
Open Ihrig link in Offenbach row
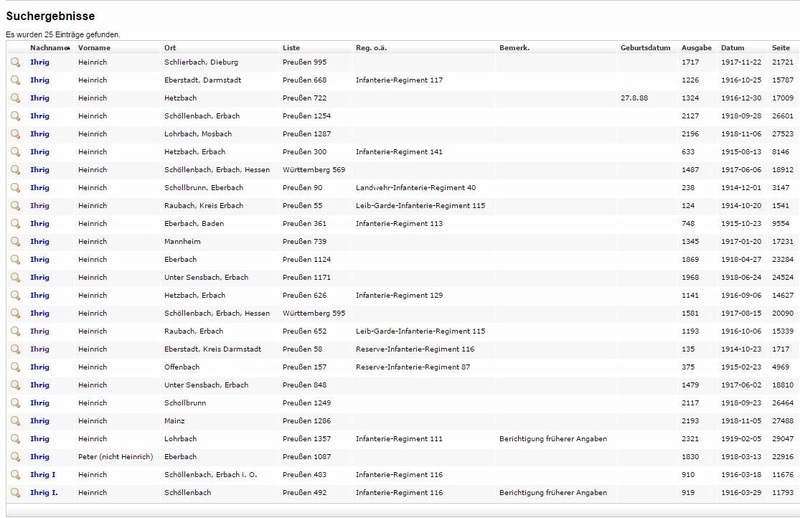pyautogui.click(x=39, y=367)
